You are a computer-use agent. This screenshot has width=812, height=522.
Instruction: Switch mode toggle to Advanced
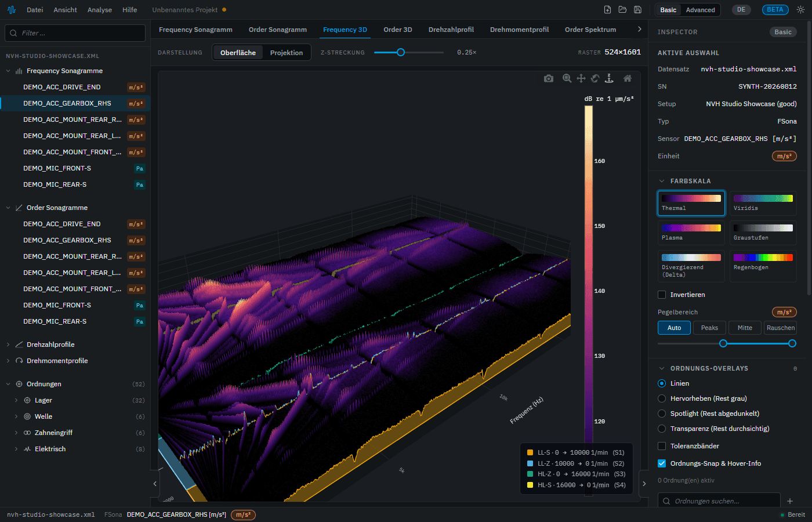pos(701,10)
